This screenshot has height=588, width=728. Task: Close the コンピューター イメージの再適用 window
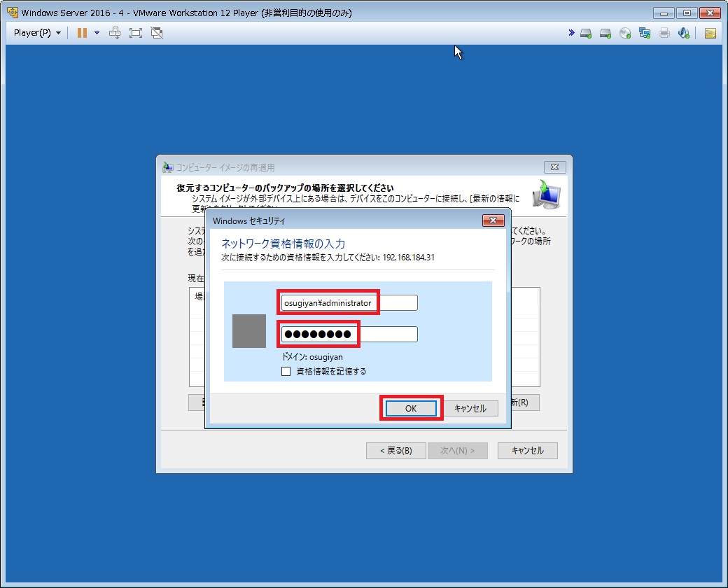pos(554,167)
